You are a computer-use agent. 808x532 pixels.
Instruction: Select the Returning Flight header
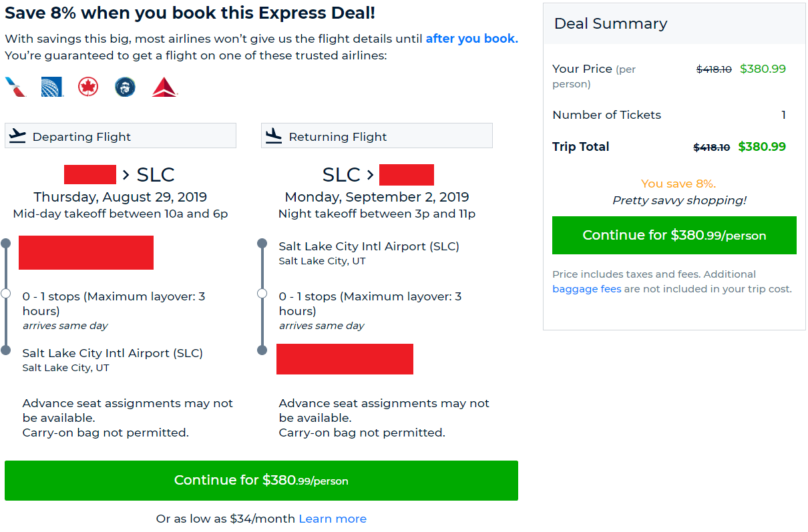pyautogui.click(x=337, y=135)
